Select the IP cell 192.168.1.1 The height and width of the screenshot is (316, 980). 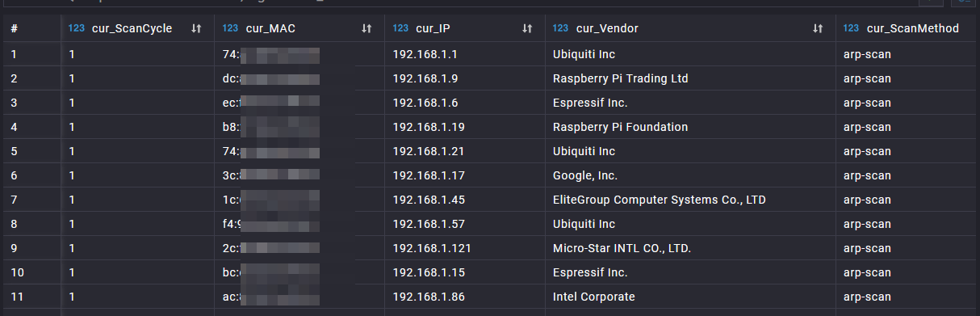pyautogui.click(x=464, y=54)
